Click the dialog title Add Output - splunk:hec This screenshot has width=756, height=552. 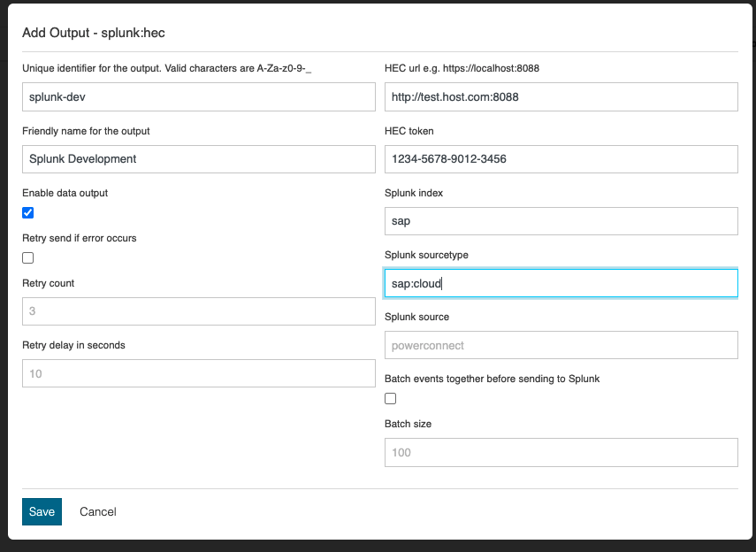point(93,32)
